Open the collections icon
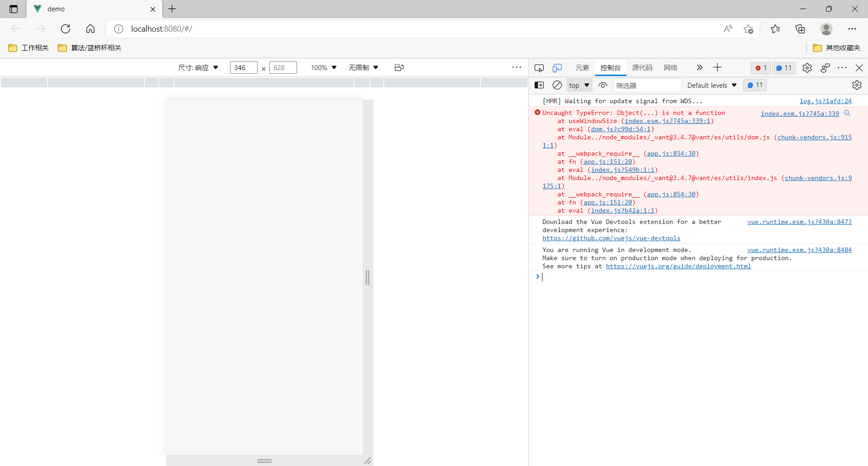 (800, 29)
